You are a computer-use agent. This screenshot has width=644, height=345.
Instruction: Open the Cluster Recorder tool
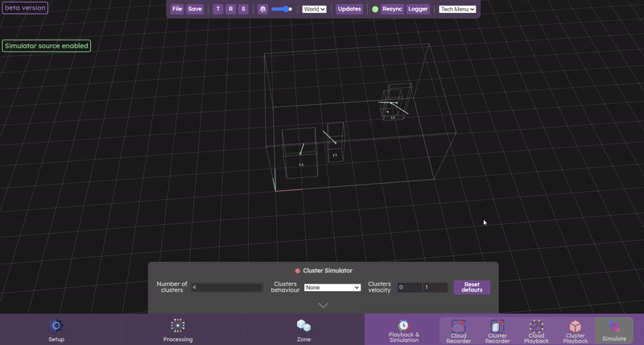[x=497, y=330]
